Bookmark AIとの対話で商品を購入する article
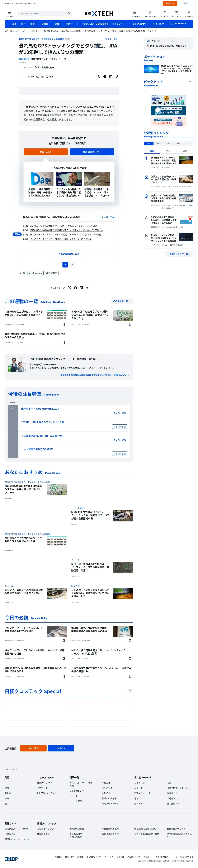The image size is (198, 868). coord(130,658)
